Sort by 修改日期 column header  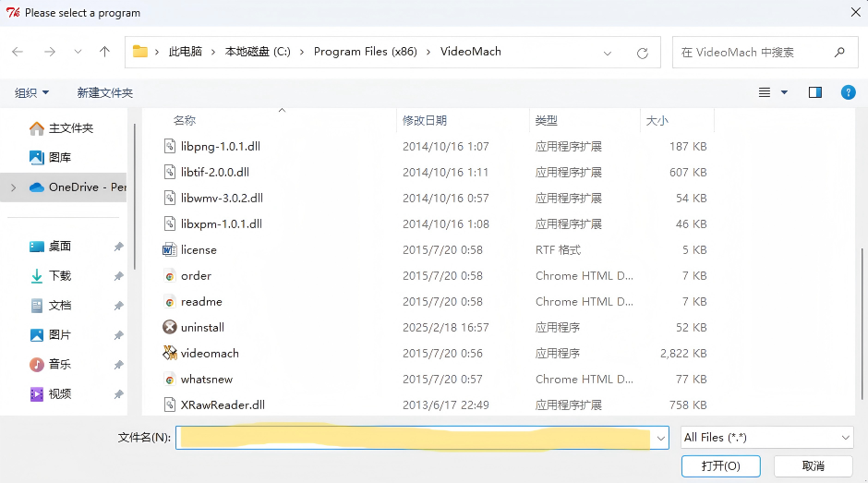[x=425, y=120]
